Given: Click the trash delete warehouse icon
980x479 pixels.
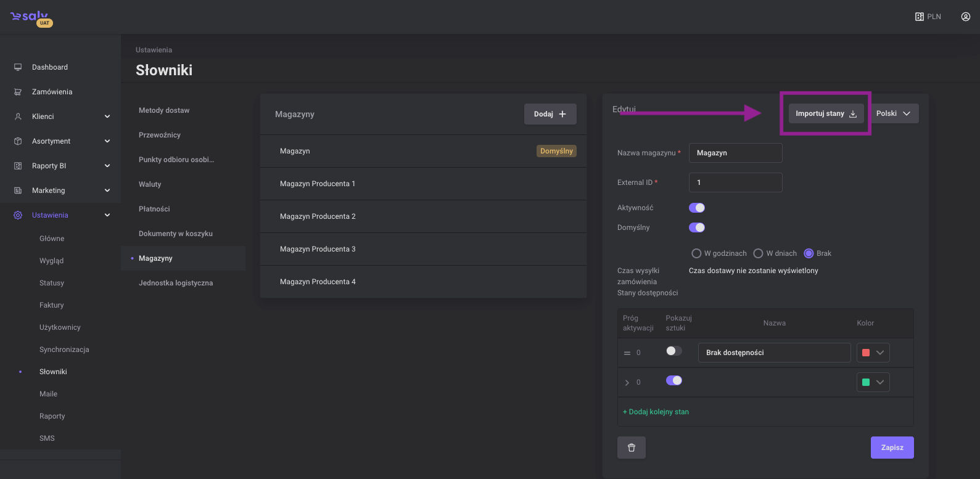Looking at the screenshot, I should click(631, 448).
